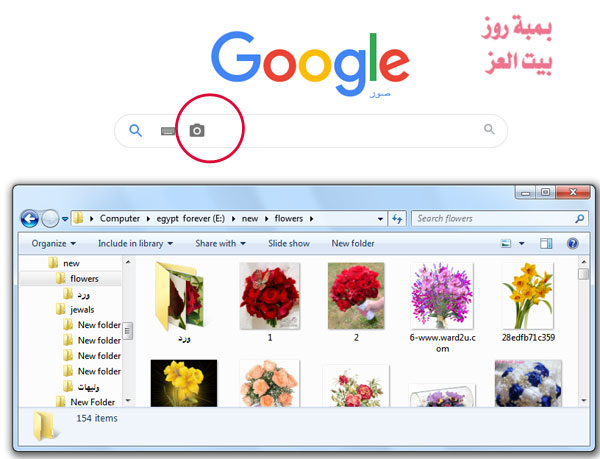This screenshot has width=600, height=459.
Task: Click the change view icon
Action: pyautogui.click(x=506, y=243)
